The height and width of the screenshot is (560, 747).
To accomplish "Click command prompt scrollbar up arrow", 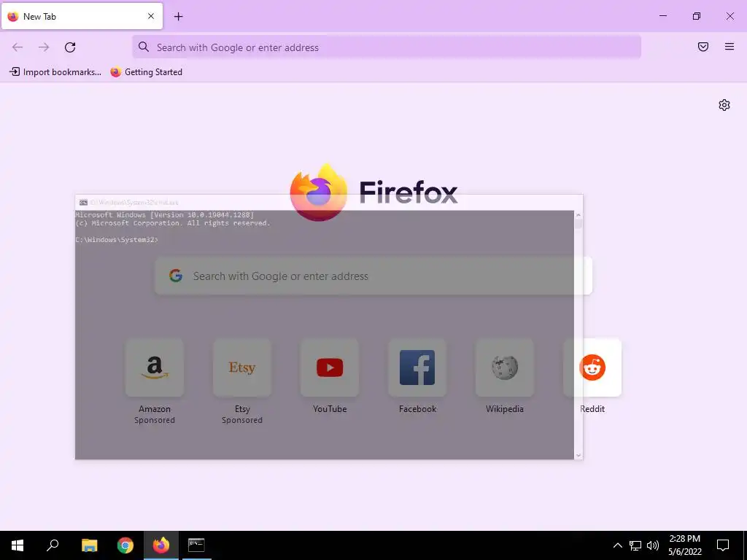I will 578,215.
